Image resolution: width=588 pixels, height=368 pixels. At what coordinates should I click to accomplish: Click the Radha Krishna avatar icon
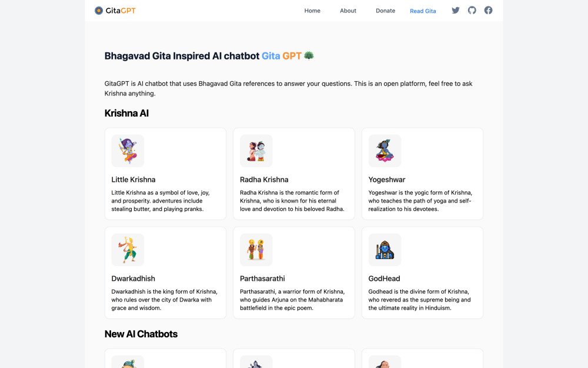point(256,151)
